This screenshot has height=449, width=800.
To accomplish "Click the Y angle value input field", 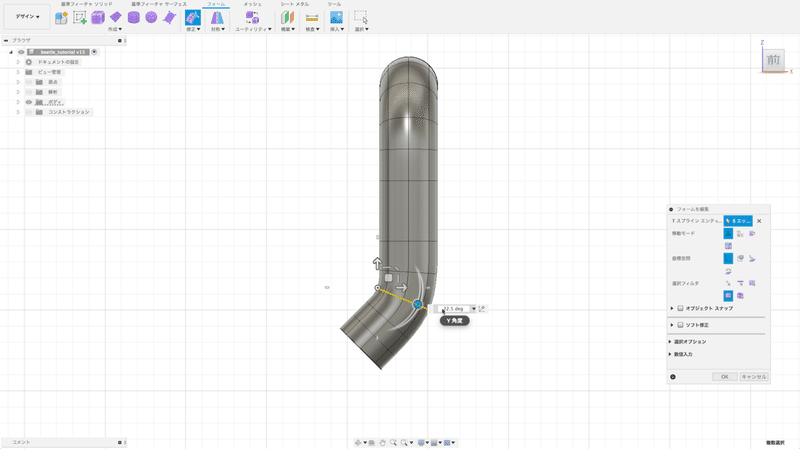I will [x=454, y=309].
